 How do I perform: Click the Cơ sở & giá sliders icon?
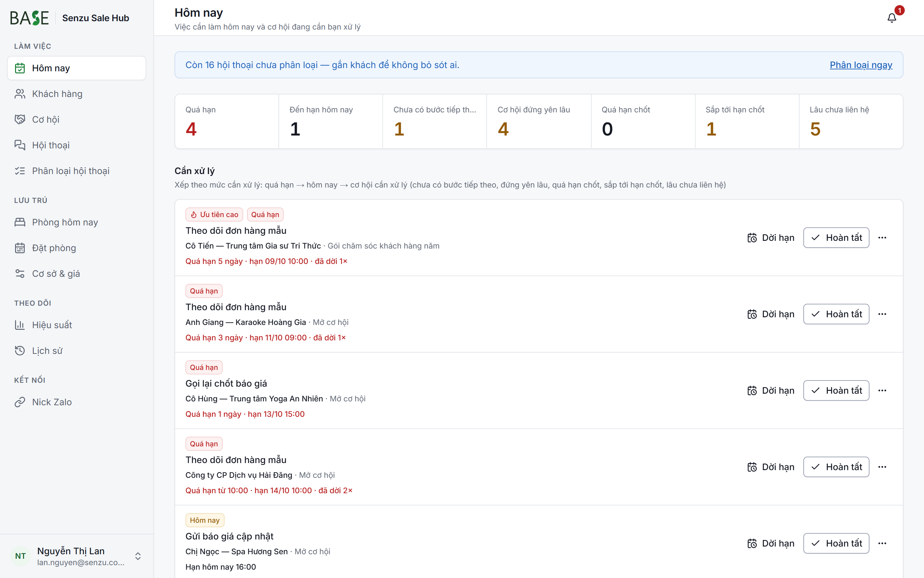click(x=20, y=273)
